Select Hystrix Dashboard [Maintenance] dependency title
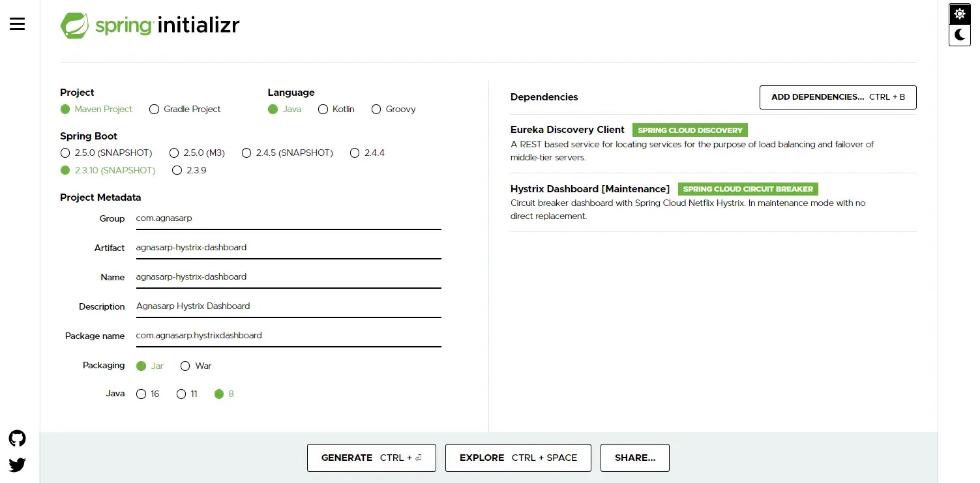This screenshot has height=483, width=980. [590, 189]
